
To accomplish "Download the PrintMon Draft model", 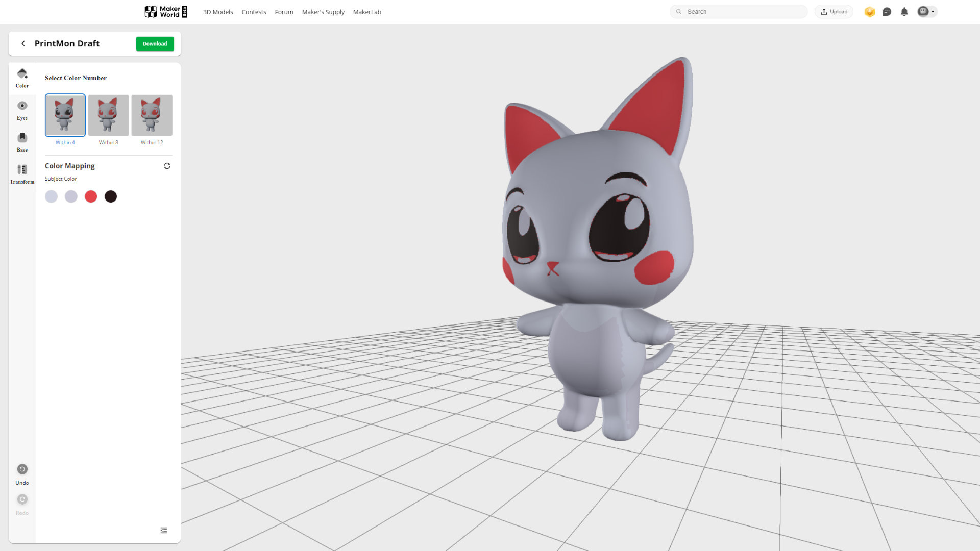I will (x=155, y=44).
